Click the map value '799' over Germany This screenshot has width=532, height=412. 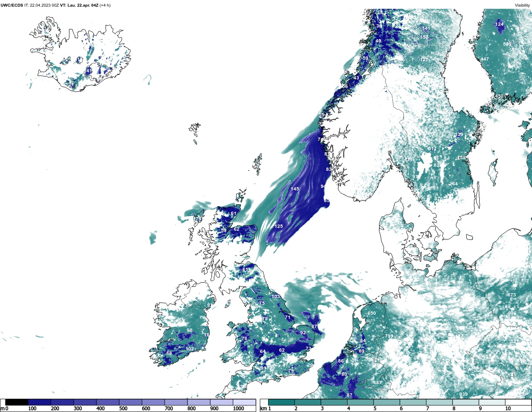[x=389, y=336]
